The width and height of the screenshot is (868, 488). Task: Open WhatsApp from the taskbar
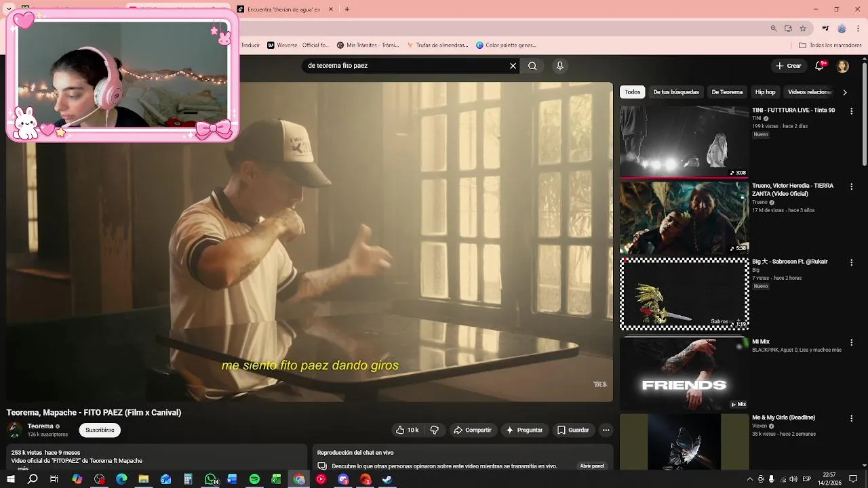210,479
